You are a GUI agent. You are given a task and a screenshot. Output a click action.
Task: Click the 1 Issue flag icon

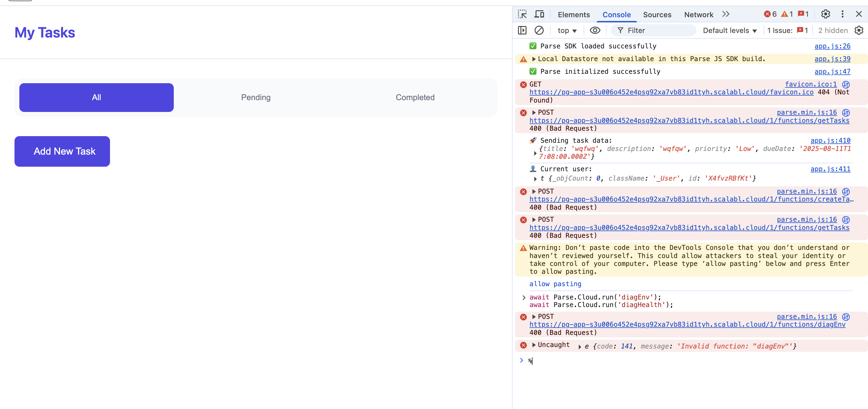tap(800, 30)
